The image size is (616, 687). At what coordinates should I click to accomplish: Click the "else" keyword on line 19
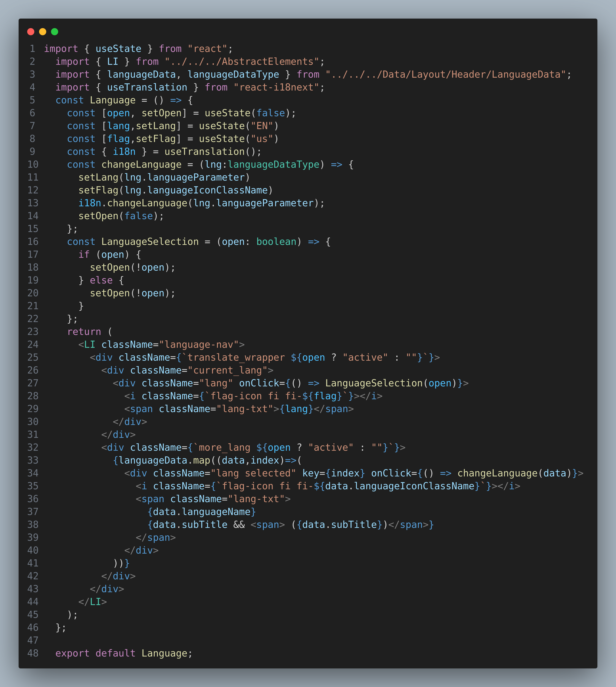[101, 280]
